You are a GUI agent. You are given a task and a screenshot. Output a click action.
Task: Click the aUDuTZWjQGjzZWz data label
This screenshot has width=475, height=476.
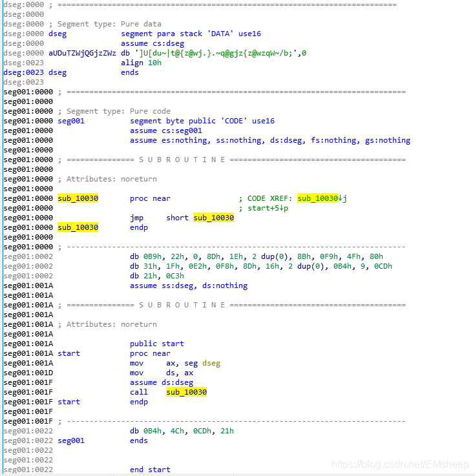point(82,53)
